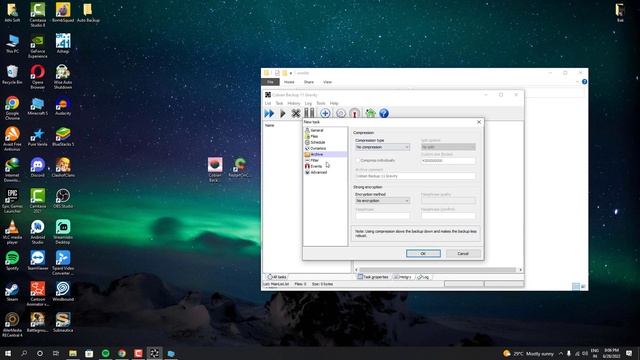Click the Abort tasks crossed icon in toolbar
The height and width of the screenshot is (360, 640).
tap(296, 113)
